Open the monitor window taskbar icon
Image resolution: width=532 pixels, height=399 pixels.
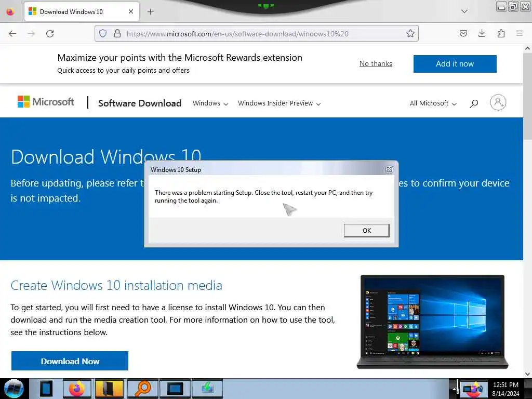click(175, 389)
